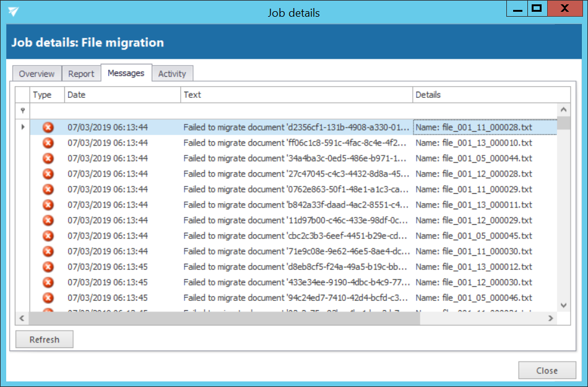The width and height of the screenshot is (588, 387).
Task: Click the Text filter row input field
Action: (x=296, y=110)
